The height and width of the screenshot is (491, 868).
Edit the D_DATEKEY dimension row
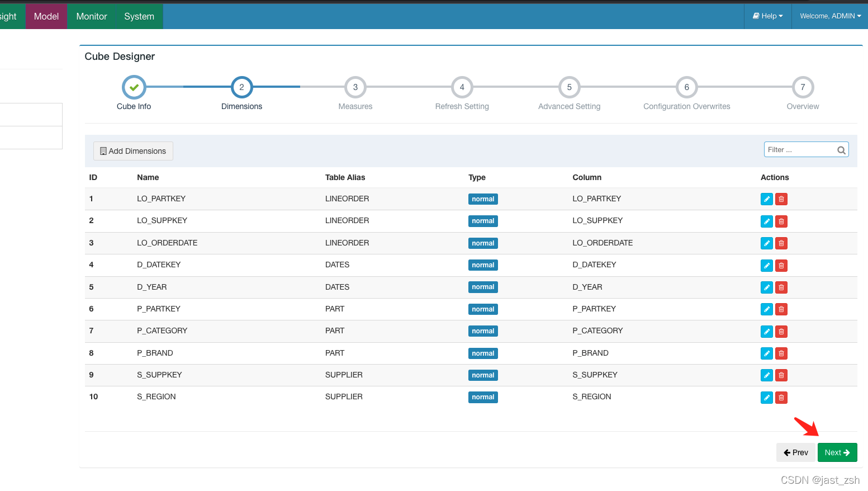click(x=766, y=266)
